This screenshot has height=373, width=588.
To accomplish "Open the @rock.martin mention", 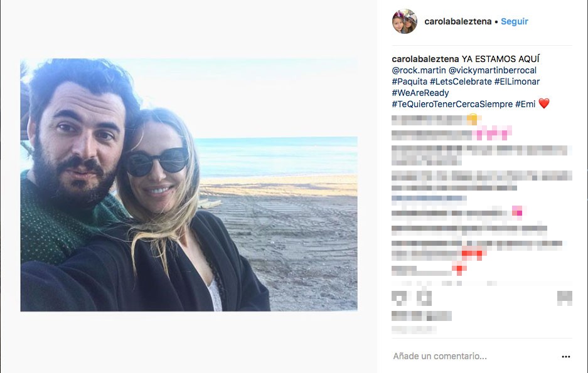I will pyautogui.click(x=419, y=70).
